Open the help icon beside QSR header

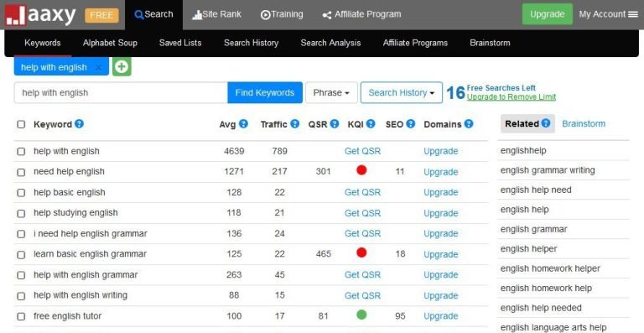point(335,123)
